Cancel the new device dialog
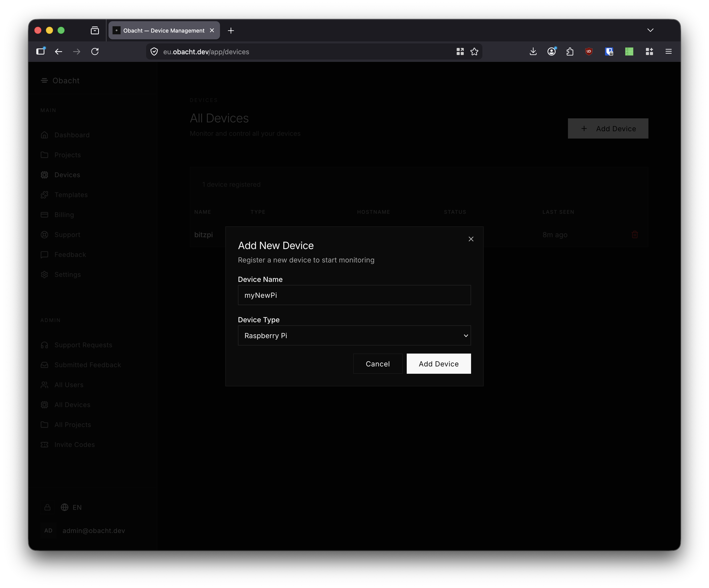The height and width of the screenshot is (588, 709). pos(377,364)
